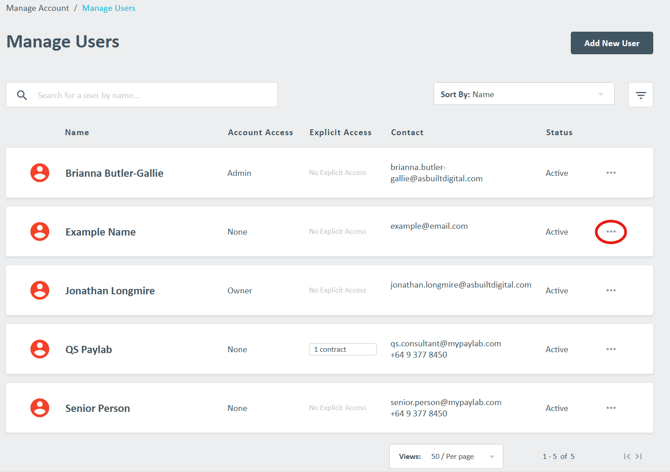The height and width of the screenshot is (472, 670).
Task: Jump to the last page of results
Action: [x=639, y=457]
